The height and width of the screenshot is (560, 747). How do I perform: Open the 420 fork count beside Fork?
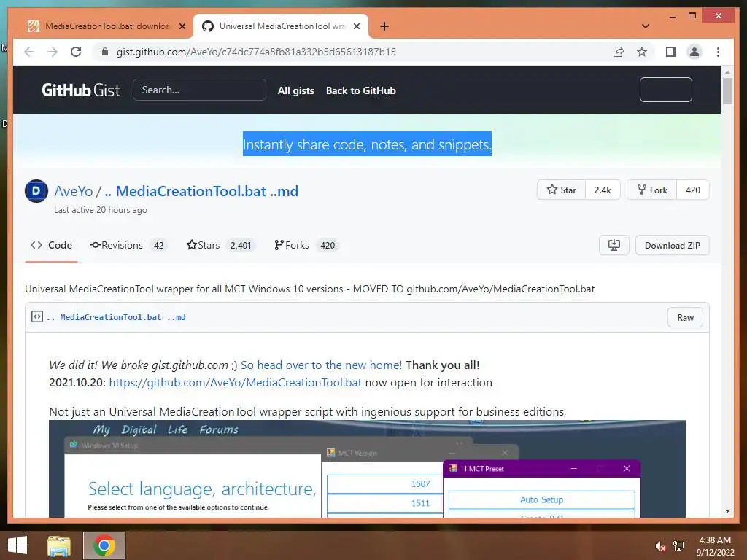693,190
